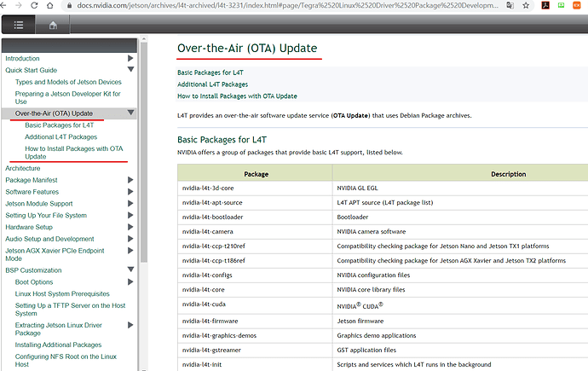Click sidebar scrollbar up arrow
The height and width of the screenshot is (371, 588).
pos(143,38)
